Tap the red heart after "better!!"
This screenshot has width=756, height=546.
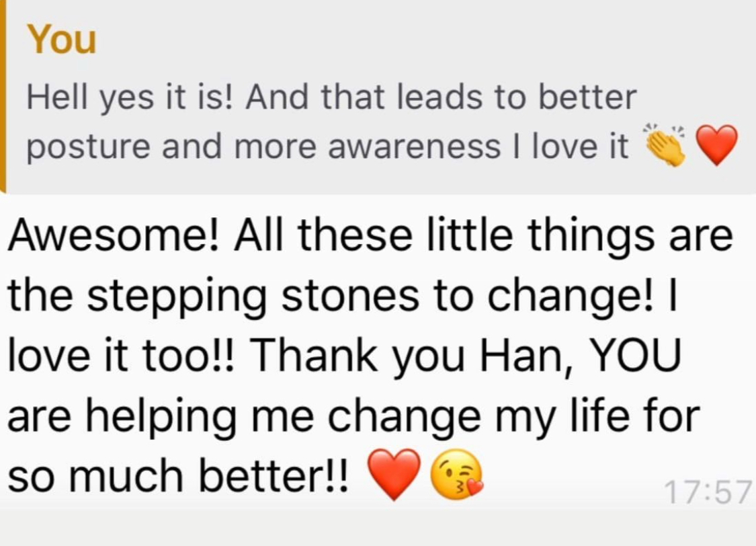[395, 474]
